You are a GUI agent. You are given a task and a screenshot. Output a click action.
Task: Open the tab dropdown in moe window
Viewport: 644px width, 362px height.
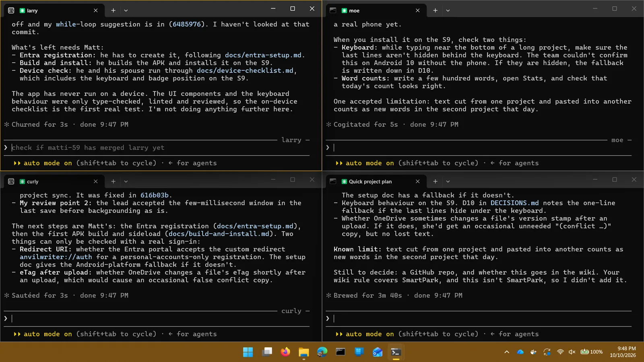tap(448, 10)
